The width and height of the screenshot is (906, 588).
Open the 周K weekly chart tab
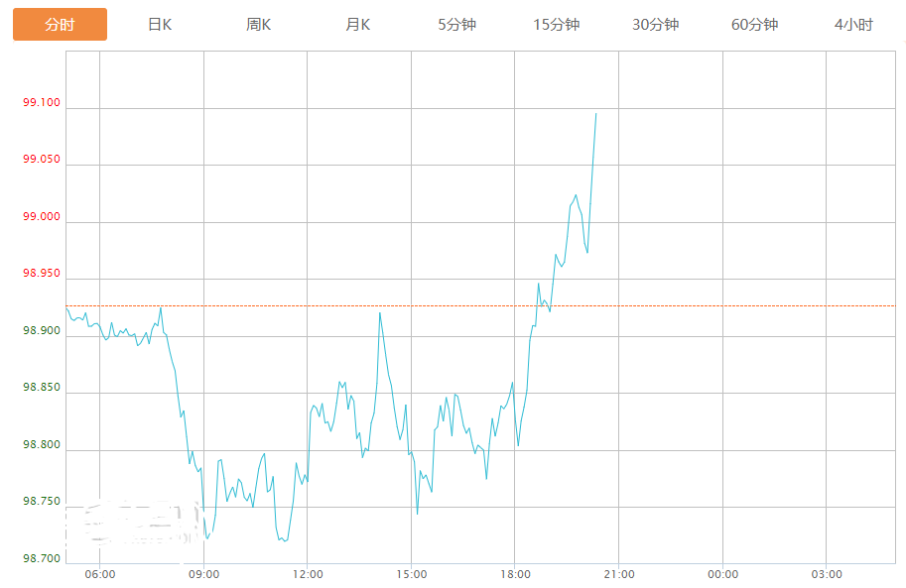coord(258,25)
